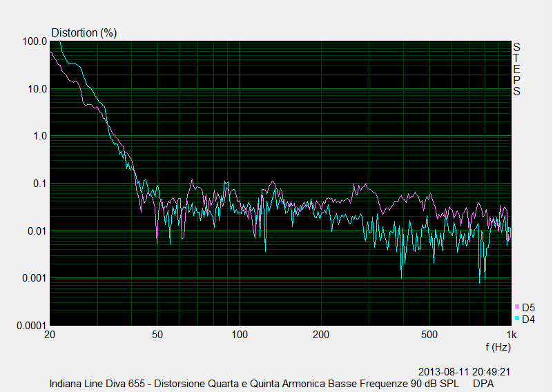Click the f (Hz) axis label
Screen dimensions: 553x392
click(498, 347)
